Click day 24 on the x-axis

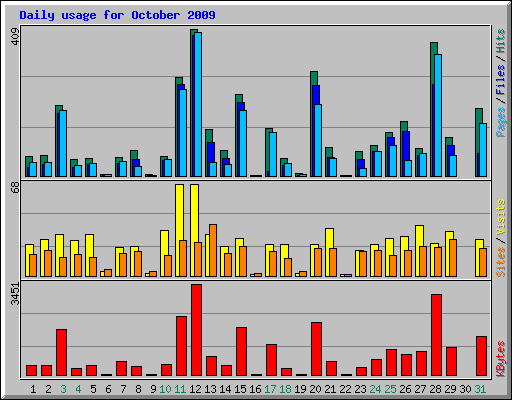pyautogui.click(x=375, y=389)
